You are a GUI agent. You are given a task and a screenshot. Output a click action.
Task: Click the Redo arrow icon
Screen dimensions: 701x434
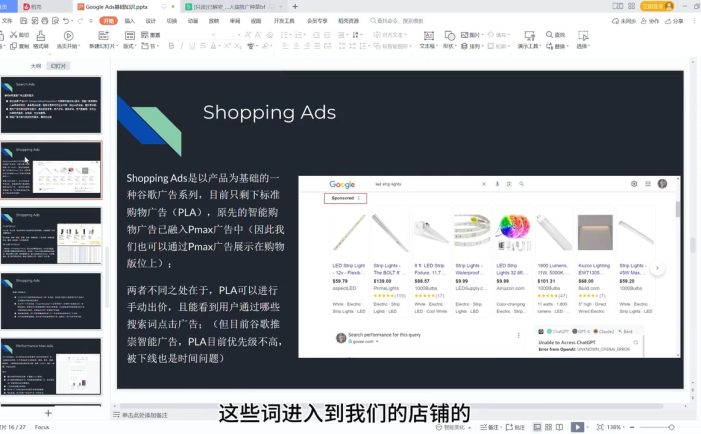tap(80, 21)
